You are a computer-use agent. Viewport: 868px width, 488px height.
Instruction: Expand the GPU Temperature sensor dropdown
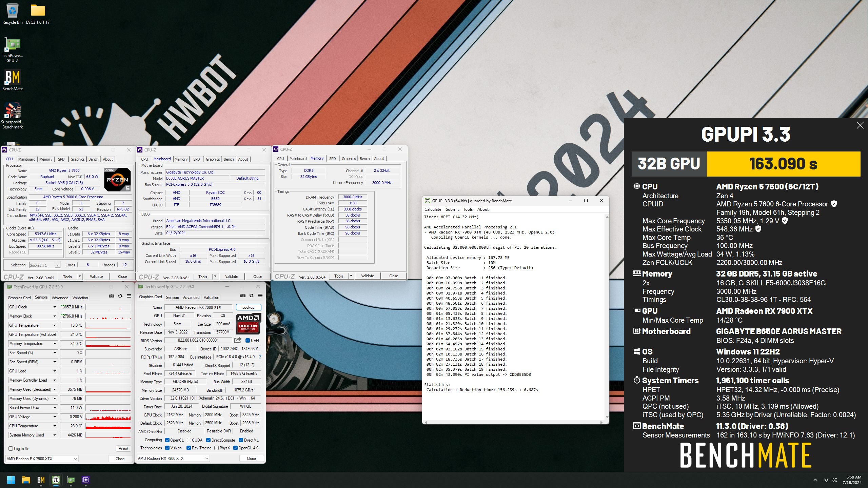pyautogui.click(x=54, y=325)
